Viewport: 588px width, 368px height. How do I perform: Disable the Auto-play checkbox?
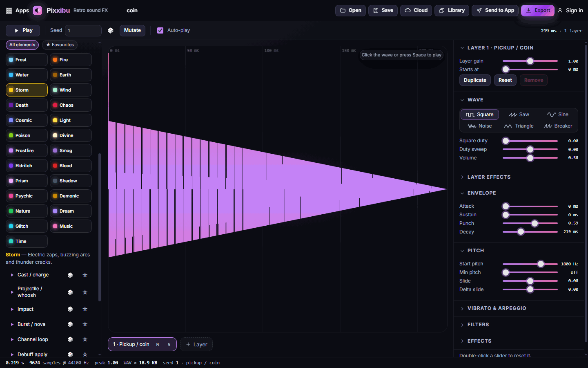point(160,31)
